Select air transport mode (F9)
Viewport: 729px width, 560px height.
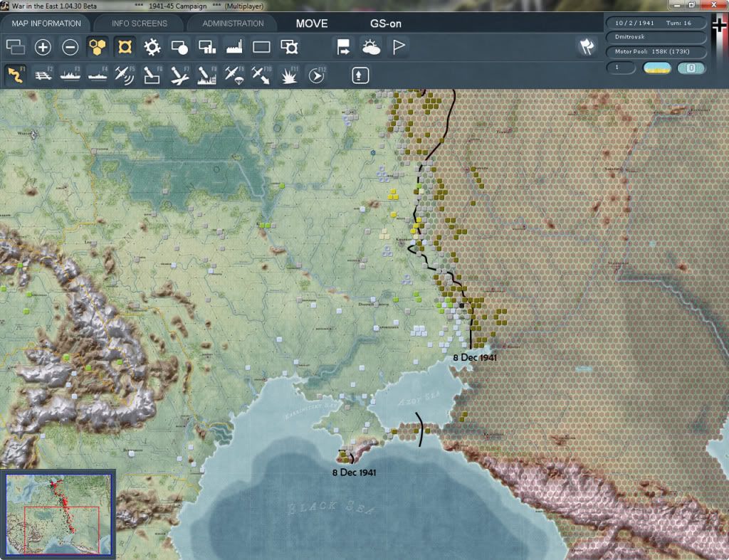pos(234,75)
